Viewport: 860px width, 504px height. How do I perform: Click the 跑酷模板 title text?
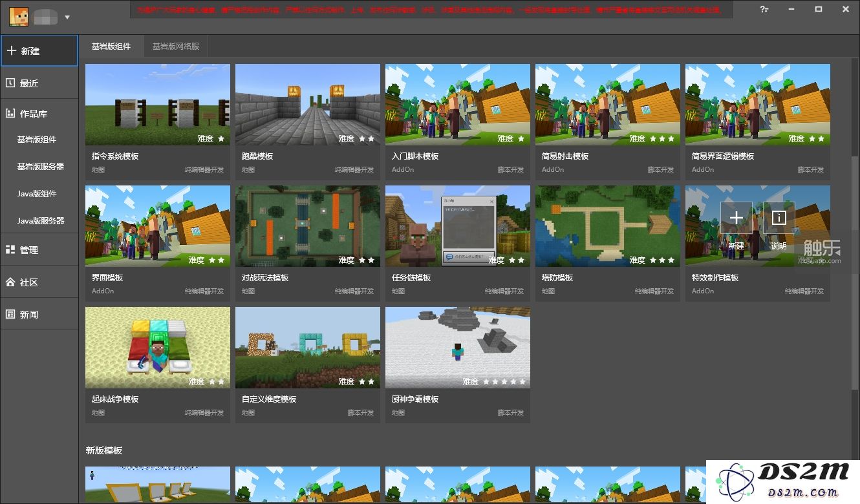[x=257, y=156]
